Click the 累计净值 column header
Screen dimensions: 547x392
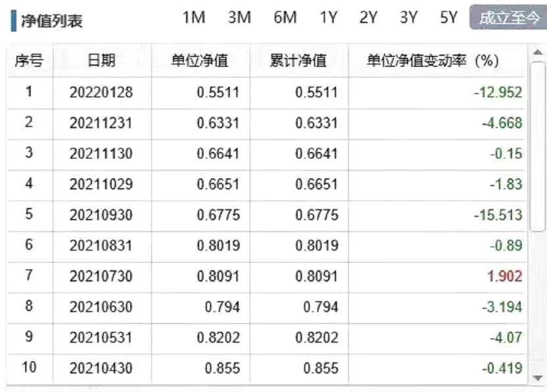click(298, 61)
